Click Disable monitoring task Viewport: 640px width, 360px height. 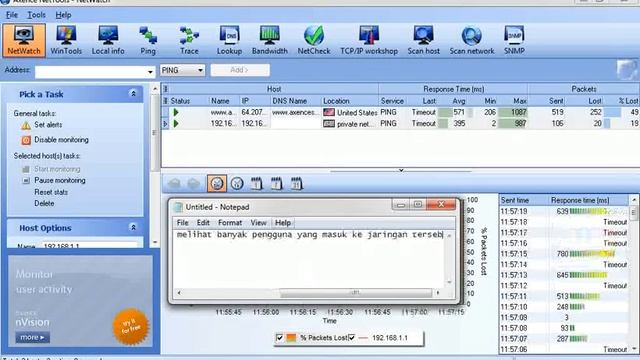61,140
